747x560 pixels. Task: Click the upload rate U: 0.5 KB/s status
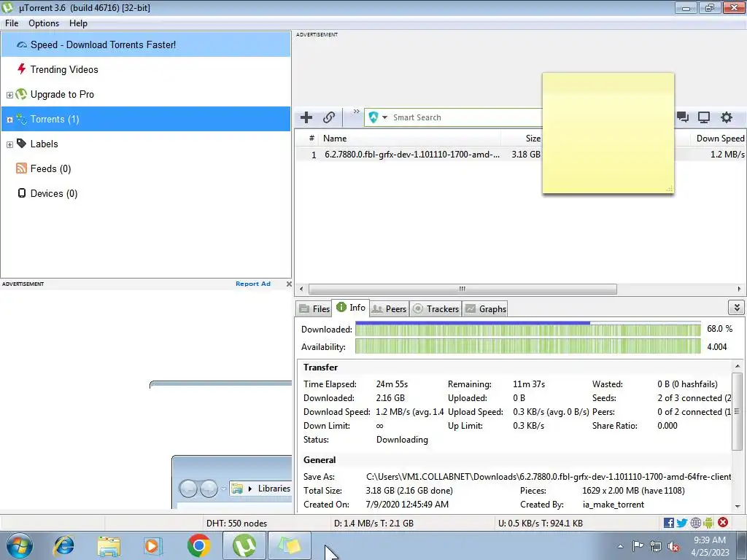point(541,524)
